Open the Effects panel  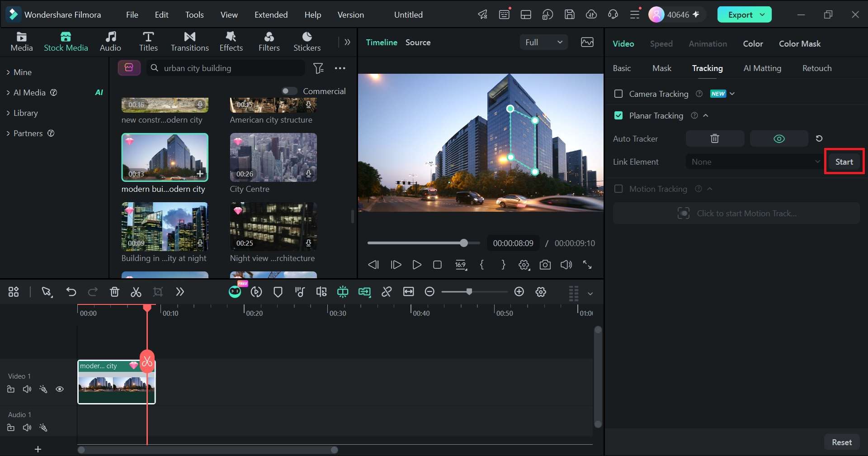point(231,42)
